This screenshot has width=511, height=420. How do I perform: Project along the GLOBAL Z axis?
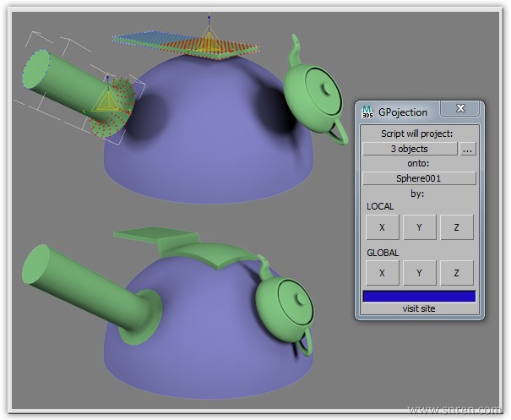point(457,273)
